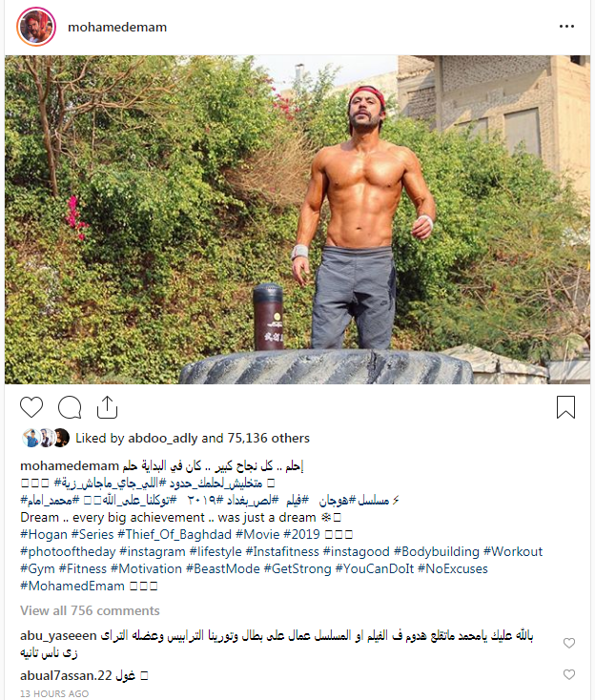
Task: Open the #Thief_Of_Baghdad hashtag
Action: click(x=174, y=534)
